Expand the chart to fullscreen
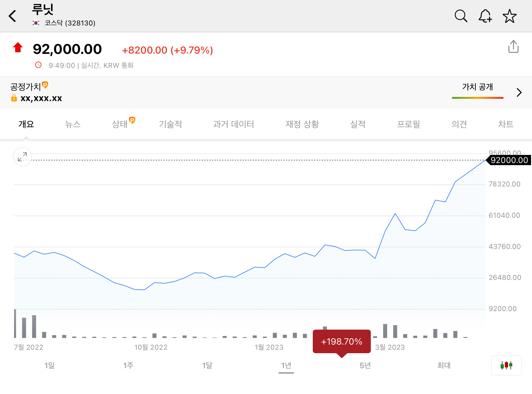The height and width of the screenshot is (394, 532). 22,157
